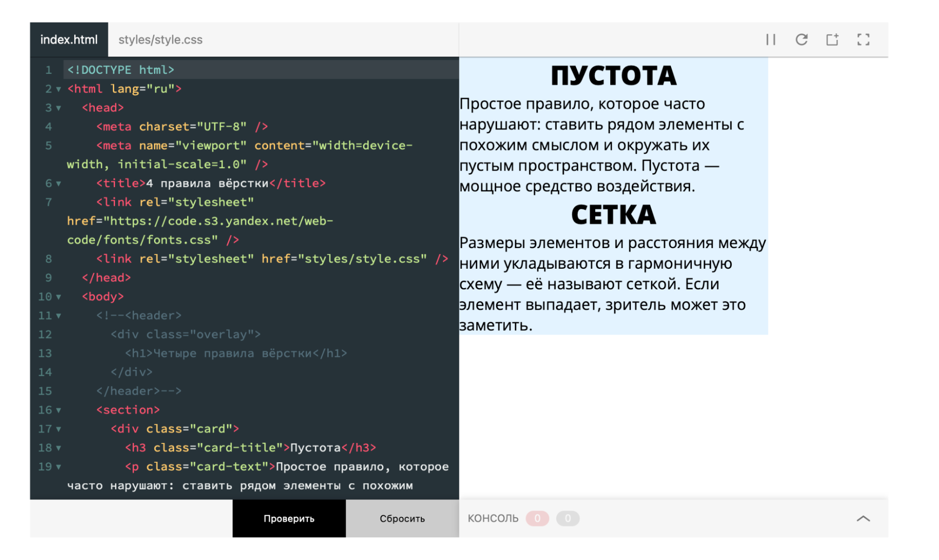
Task: Collapse the title fold arrow on line 6
Action: point(58,183)
